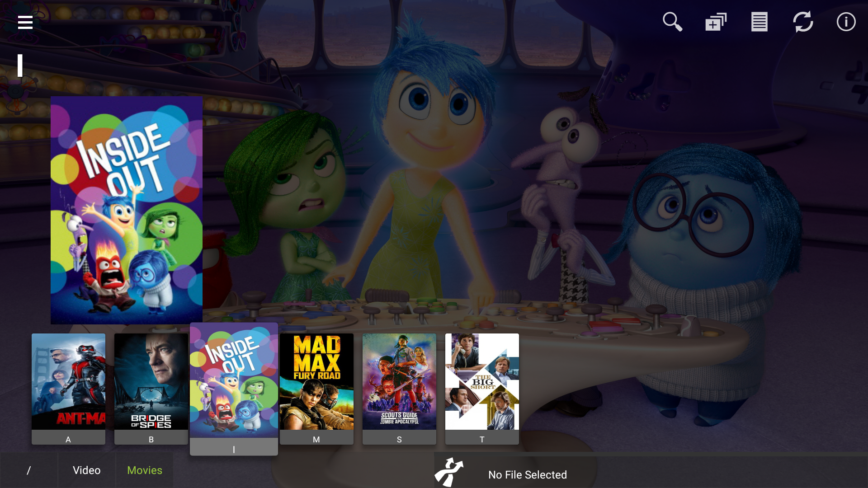The height and width of the screenshot is (488, 868).
Task: Switch to list view icon
Action: [759, 22]
